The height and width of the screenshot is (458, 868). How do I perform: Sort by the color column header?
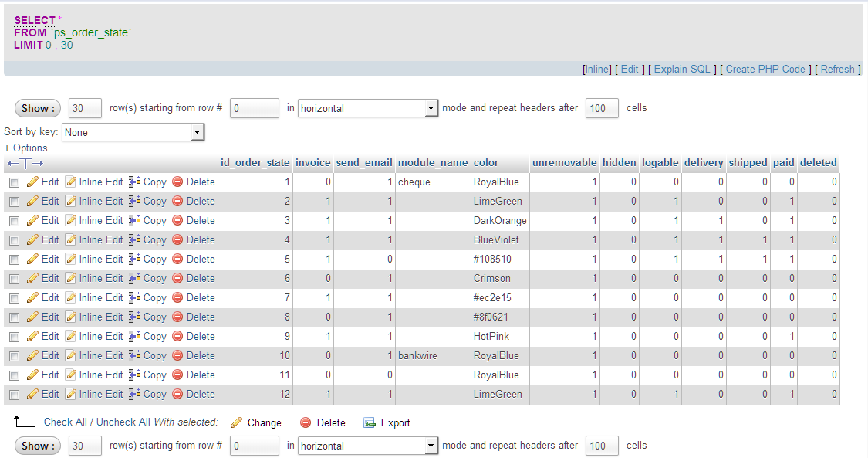tap(486, 163)
